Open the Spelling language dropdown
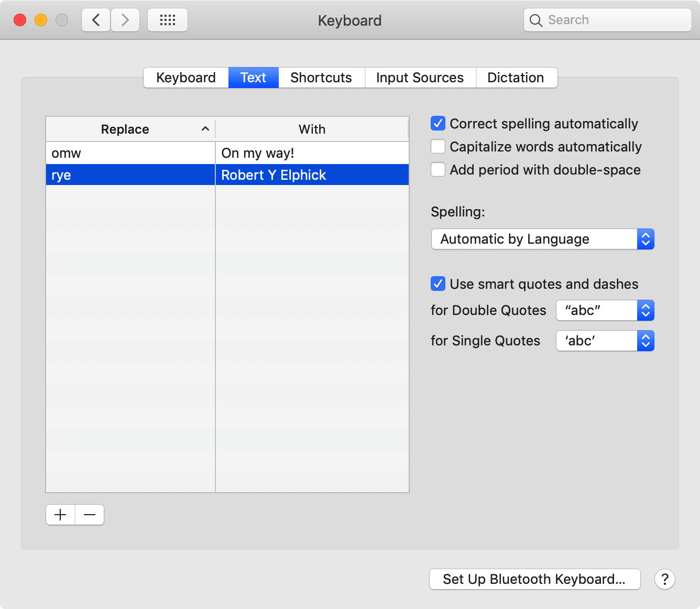 point(542,240)
